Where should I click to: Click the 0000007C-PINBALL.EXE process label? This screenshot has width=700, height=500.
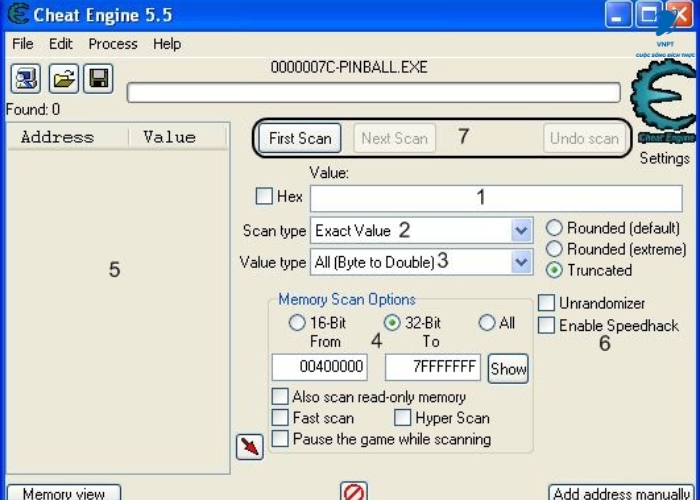point(349,67)
